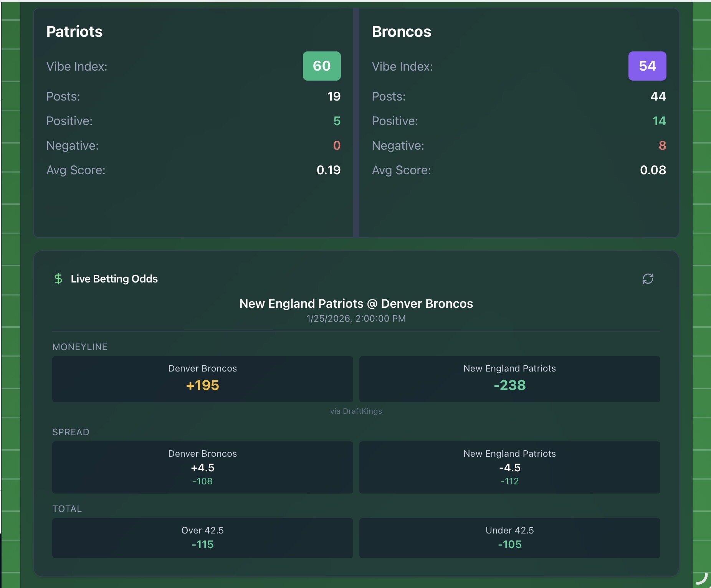Click the Broncos card title
711x588 pixels.
click(x=401, y=31)
